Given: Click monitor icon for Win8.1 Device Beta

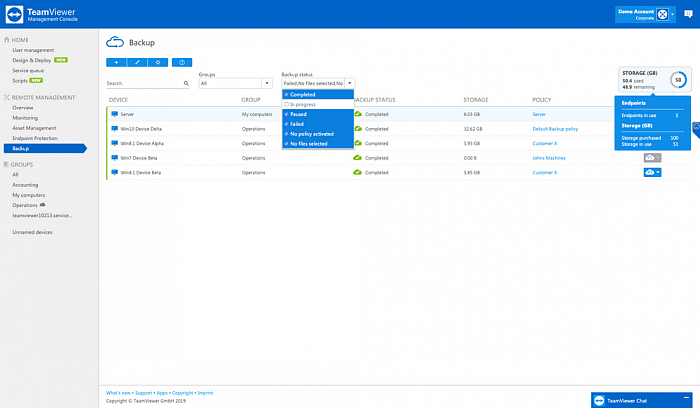Looking at the screenshot, I should (x=115, y=172).
